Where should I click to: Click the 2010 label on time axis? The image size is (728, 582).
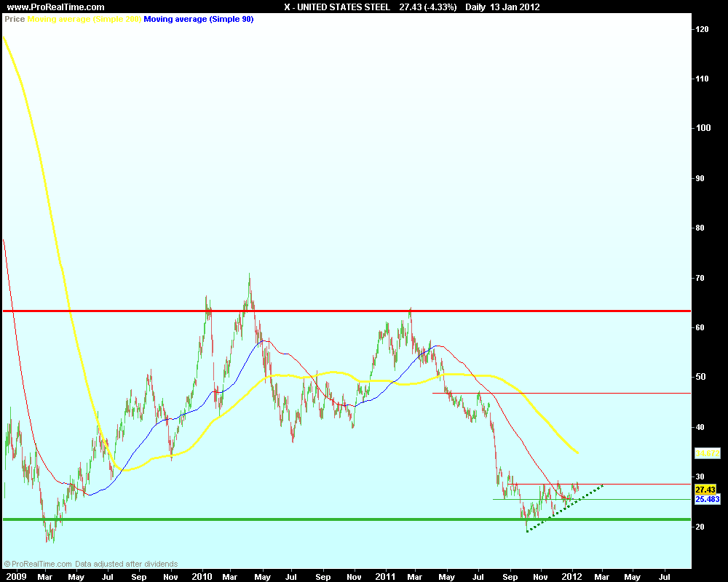pos(202,576)
